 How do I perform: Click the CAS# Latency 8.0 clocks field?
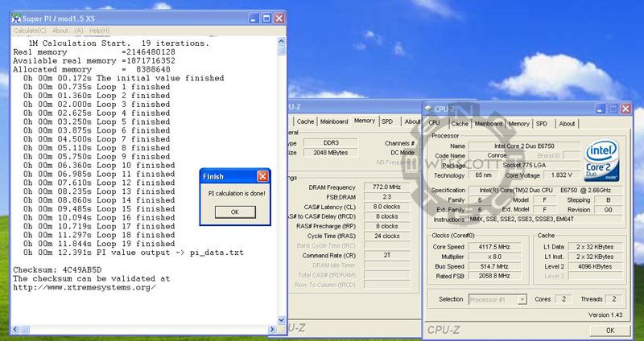tap(387, 207)
